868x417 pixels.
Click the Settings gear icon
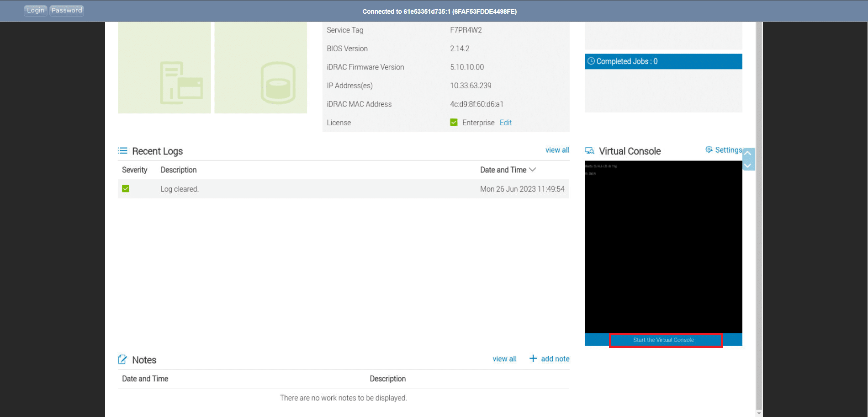(709, 150)
